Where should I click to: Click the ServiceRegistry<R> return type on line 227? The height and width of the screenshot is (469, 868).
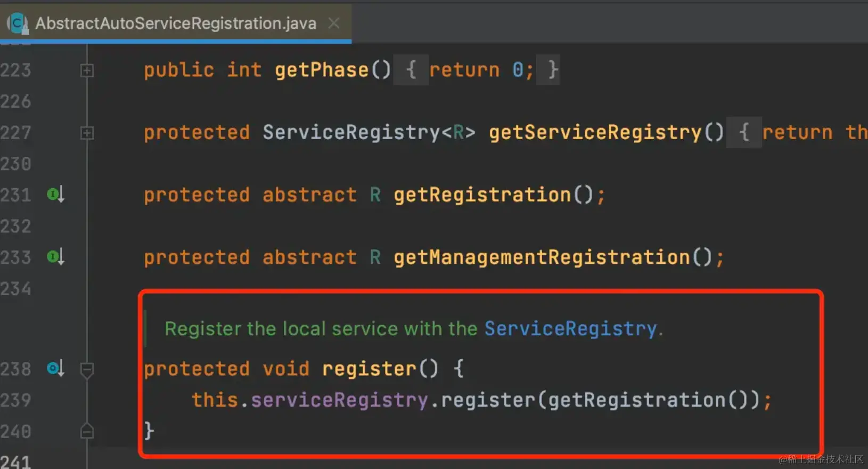[369, 132]
